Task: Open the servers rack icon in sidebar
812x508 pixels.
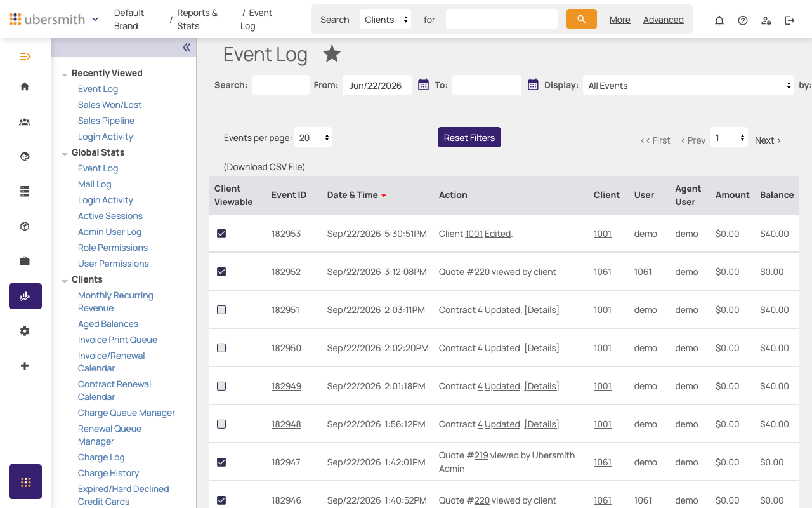Action: coord(25,191)
